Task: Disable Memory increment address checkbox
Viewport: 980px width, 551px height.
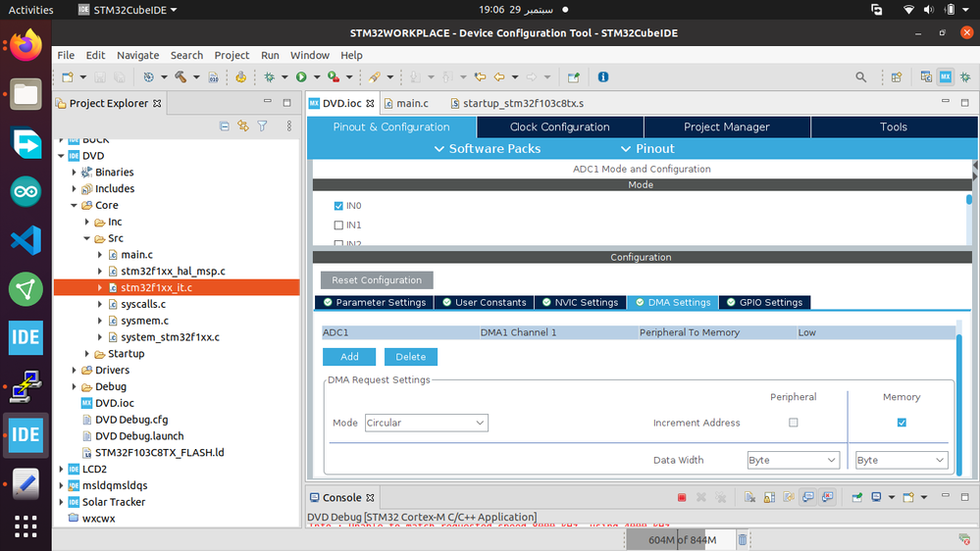Action: point(902,423)
